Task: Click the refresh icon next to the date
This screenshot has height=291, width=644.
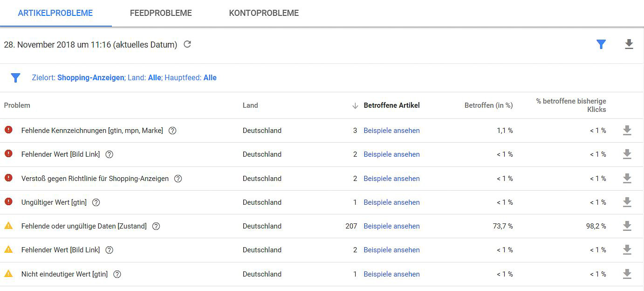Action: [187, 44]
